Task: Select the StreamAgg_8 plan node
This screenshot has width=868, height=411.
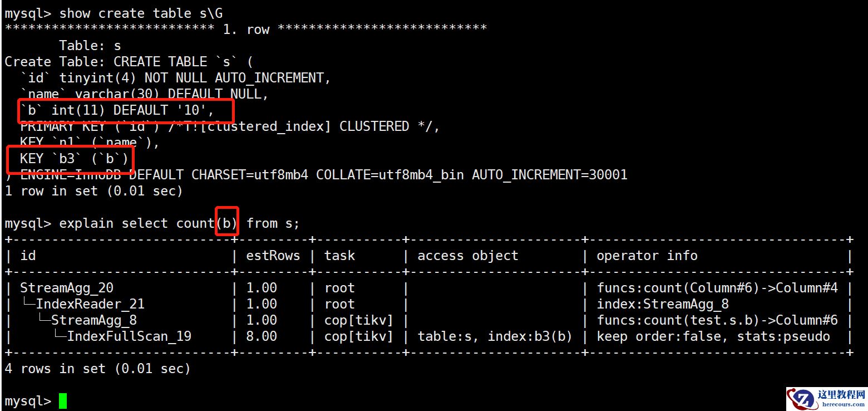Action: click(x=93, y=320)
